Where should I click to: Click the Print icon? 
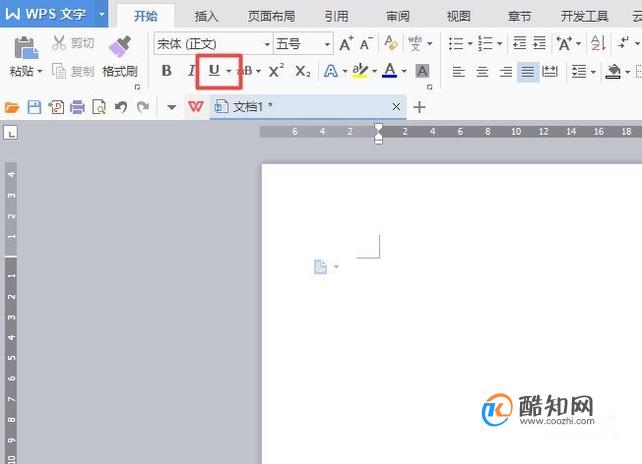[77, 107]
